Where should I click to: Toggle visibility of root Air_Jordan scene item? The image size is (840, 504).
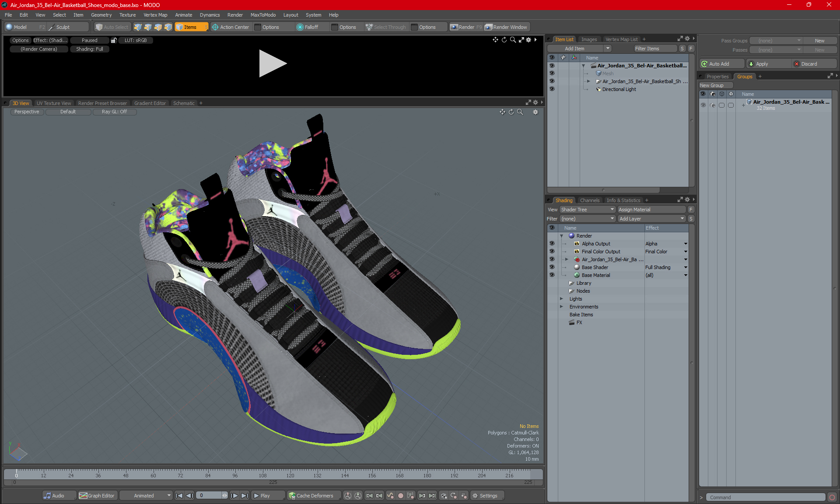[552, 65]
